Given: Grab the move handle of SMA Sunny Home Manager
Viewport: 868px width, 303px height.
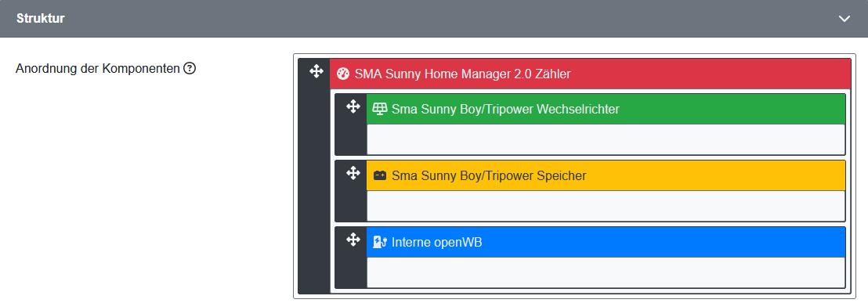Looking at the screenshot, I should tap(316, 71).
